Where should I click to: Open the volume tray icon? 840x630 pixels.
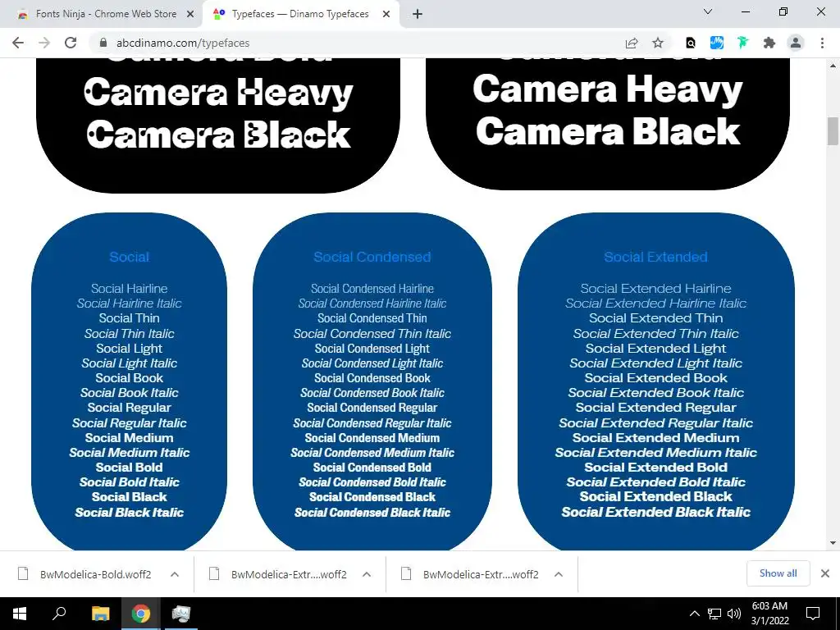[734, 614]
